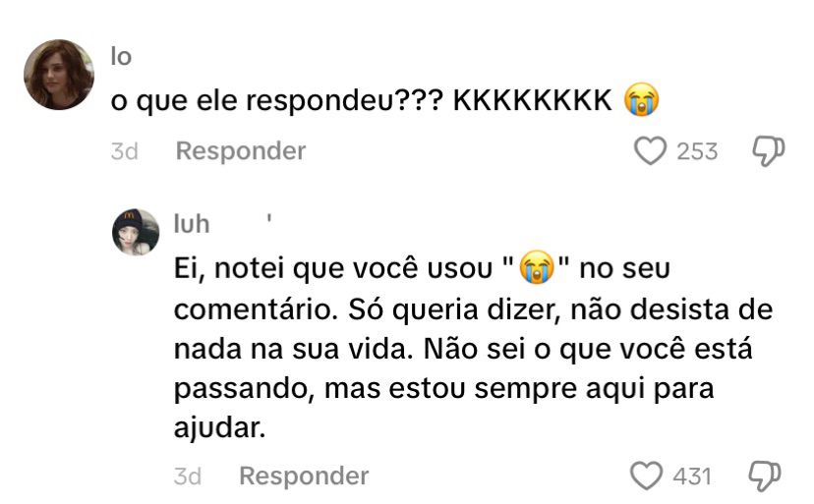
Task: Click reply text starting "Ei, notei que você"
Action: [473, 348]
